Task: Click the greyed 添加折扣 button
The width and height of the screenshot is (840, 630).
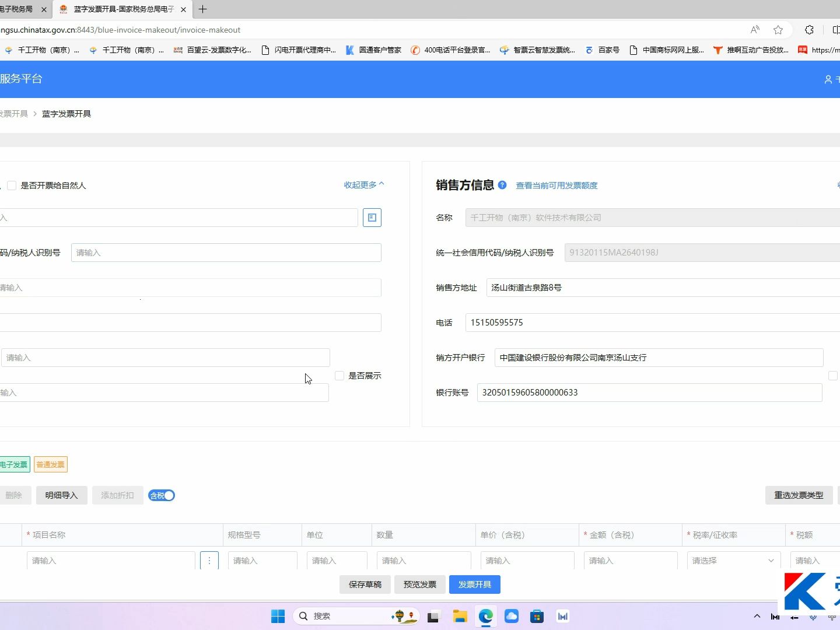Action: (x=117, y=495)
